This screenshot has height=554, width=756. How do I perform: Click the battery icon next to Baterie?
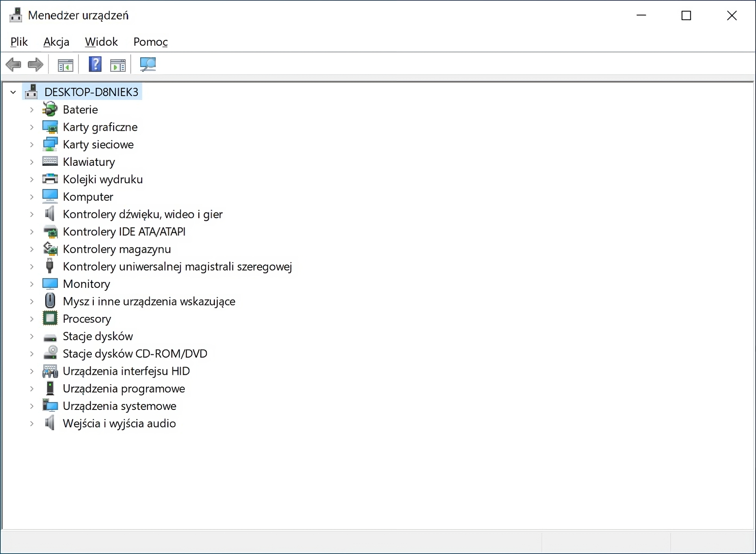50,109
